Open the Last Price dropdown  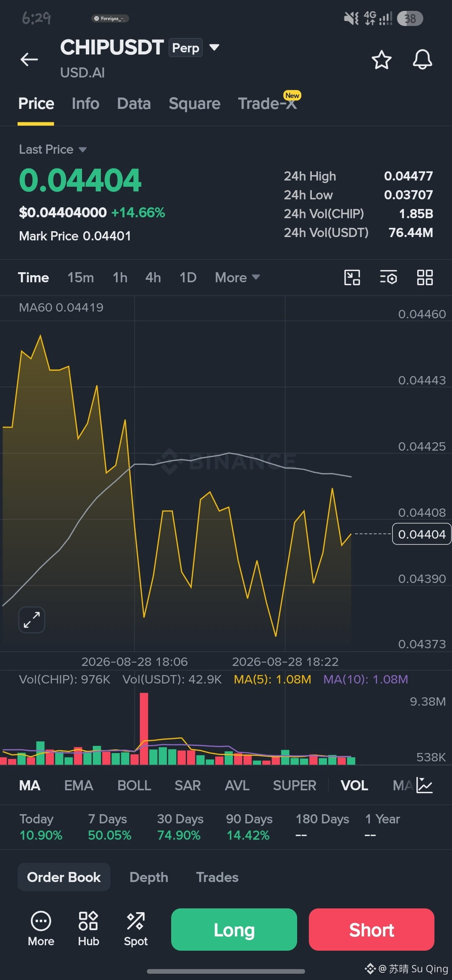53,150
